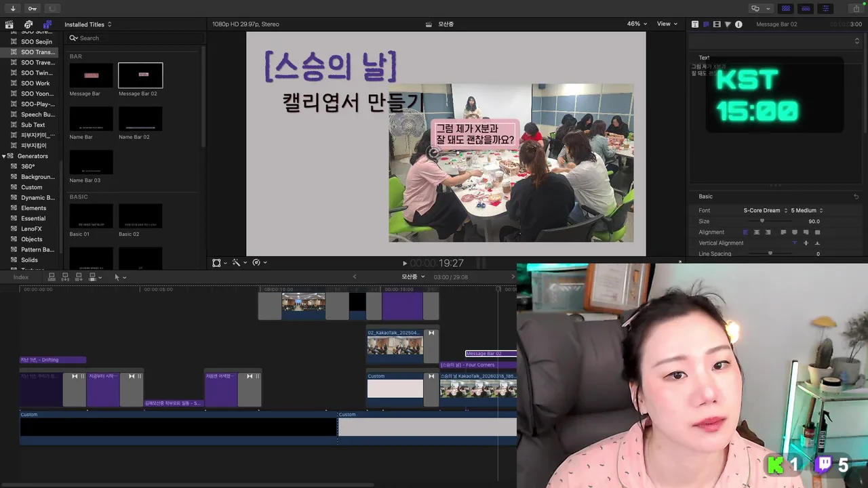Click the Connect clip to storyline button
868x488 pixels.
[x=52, y=277]
